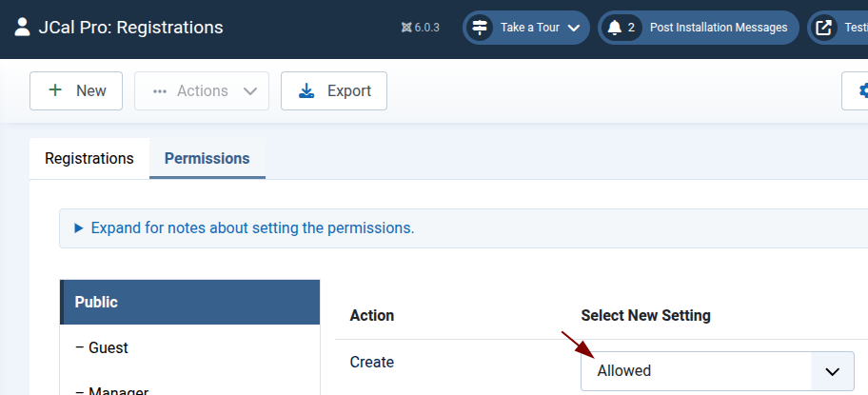Viewport: 868px width, 395px height.
Task: Click the 2 notifications badge
Action: [631, 28]
